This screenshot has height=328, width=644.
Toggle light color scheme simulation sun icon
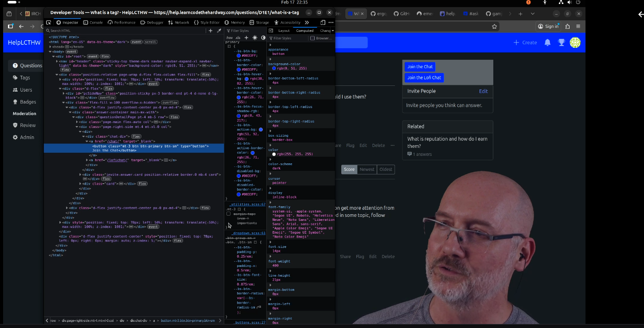(x=254, y=38)
